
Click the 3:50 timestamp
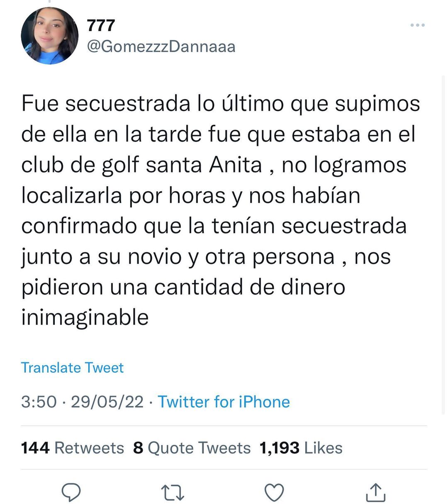click(x=39, y=402)
